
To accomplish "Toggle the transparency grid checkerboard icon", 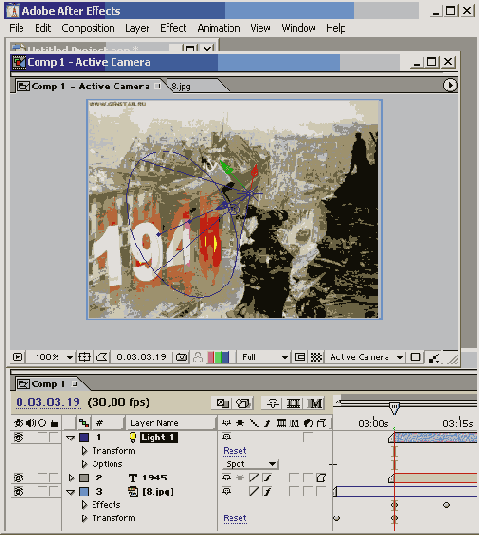I will 316,357.
